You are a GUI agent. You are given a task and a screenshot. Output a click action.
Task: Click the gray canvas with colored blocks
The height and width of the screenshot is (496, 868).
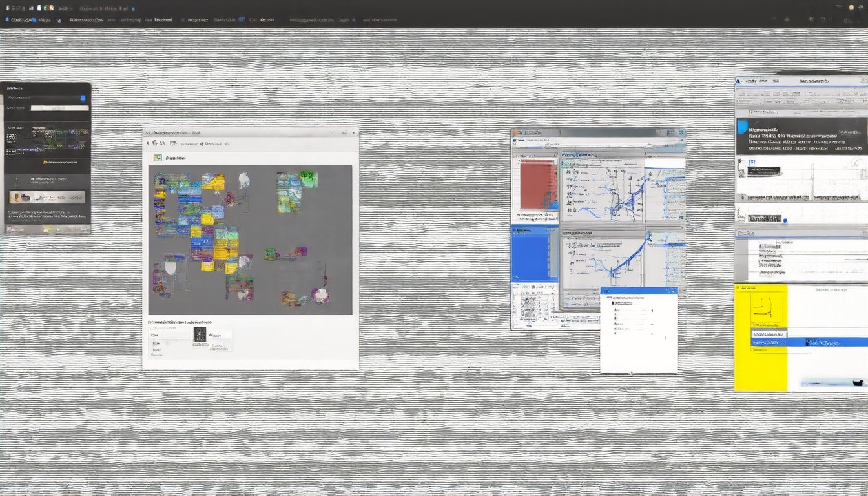click(x=251, y=240)
